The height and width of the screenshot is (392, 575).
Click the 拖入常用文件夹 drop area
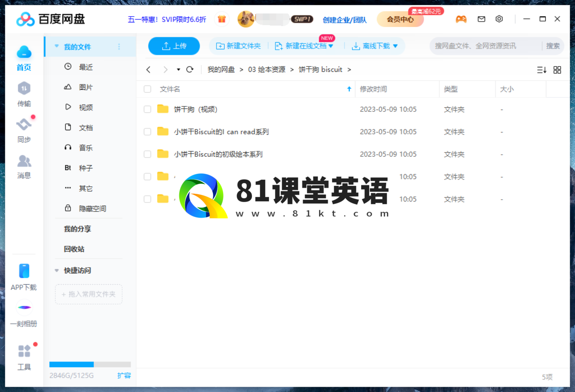(x=88, y=294)
